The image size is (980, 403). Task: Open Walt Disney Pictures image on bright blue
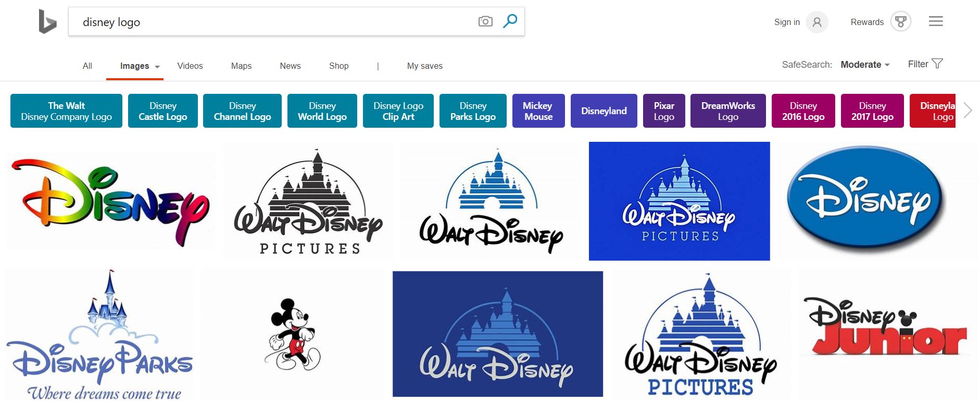point(679,201)
